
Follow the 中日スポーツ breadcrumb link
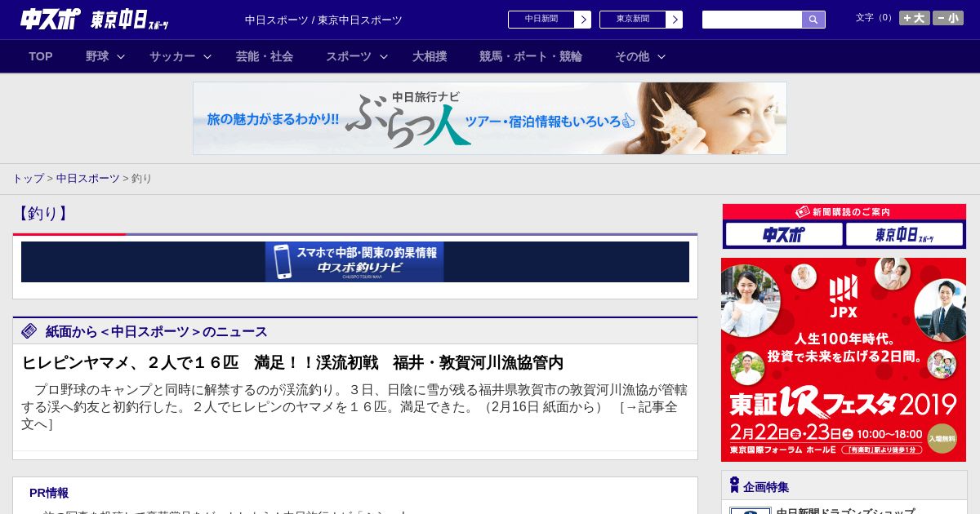click(88, 178)
